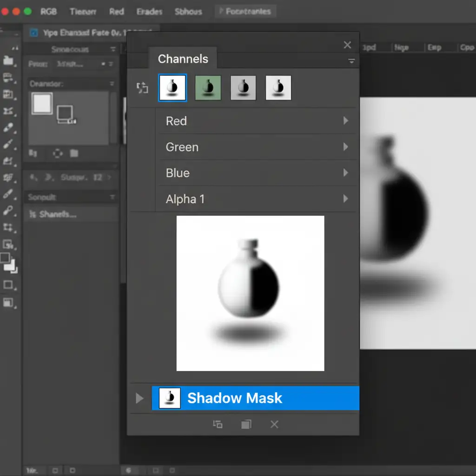Click the dashed circle icon in left panel
Image resolution: width=476 pixels, height=476 pixels.
coord(58,153)
